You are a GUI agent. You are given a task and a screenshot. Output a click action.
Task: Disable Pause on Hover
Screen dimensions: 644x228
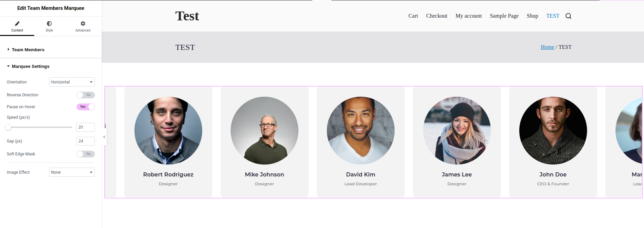(86, 107)
